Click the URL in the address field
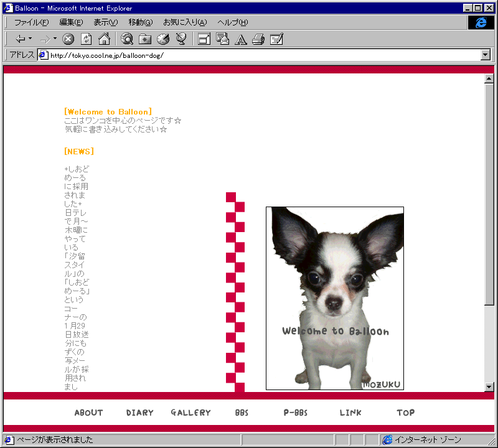The image size is (498, 448). tap(107, 55)
